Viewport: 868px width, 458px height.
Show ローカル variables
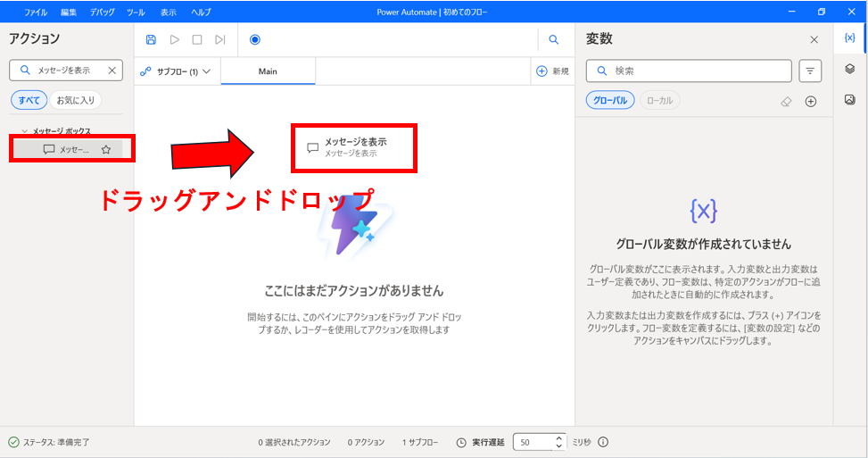(x=659, y=100)
